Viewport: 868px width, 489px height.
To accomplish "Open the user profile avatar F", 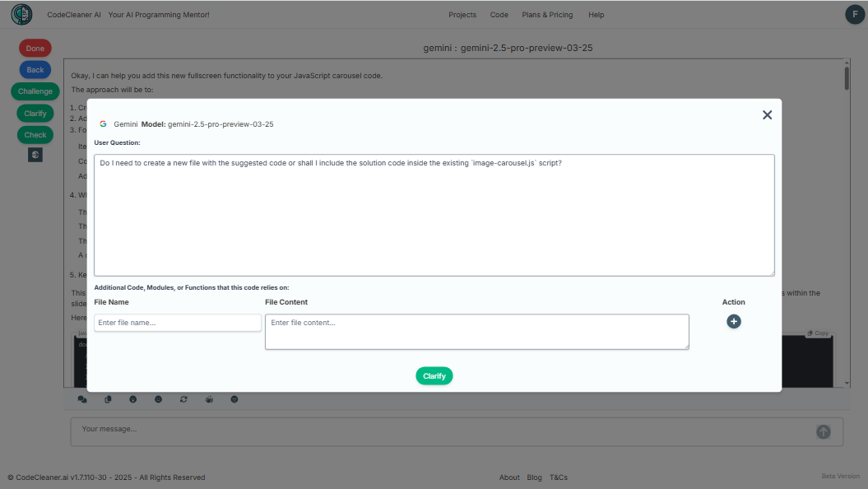I will (x=855, y=14).
